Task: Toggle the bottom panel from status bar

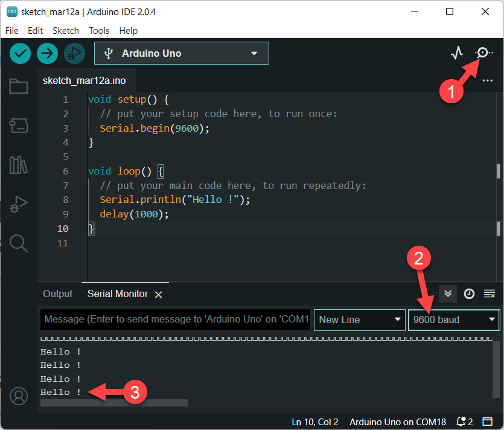Action: pyautogui.click(x=488, y=422)
